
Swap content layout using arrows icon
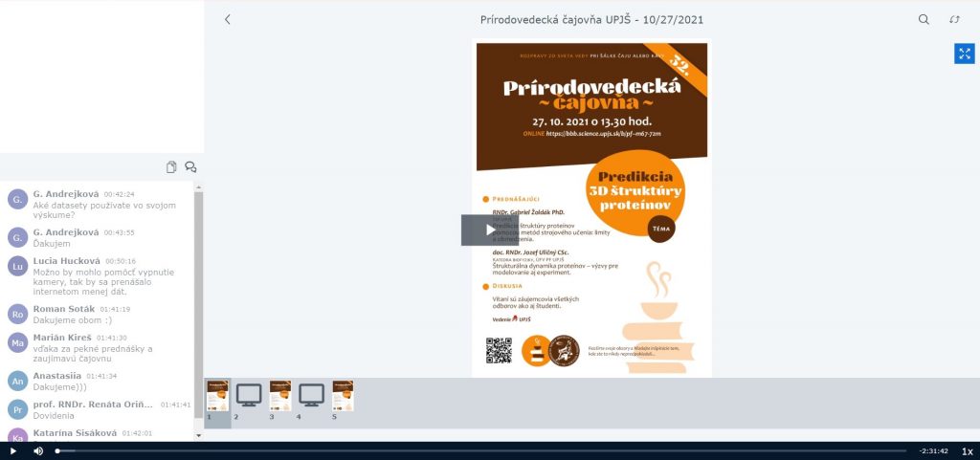click(x=954, y=19)
